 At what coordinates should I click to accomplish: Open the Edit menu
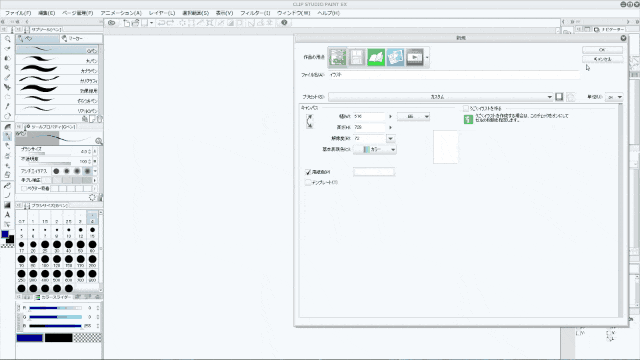click(x=47, y=13)
